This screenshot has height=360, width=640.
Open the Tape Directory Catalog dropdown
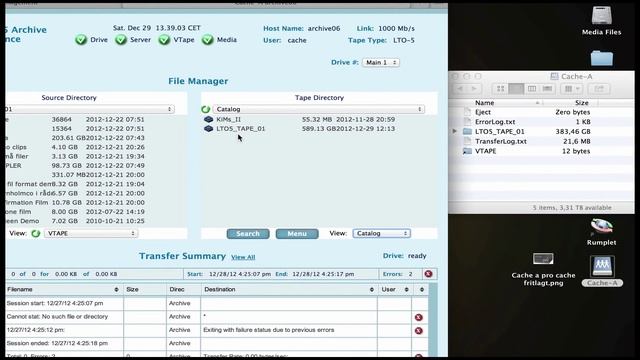[318, 109]
